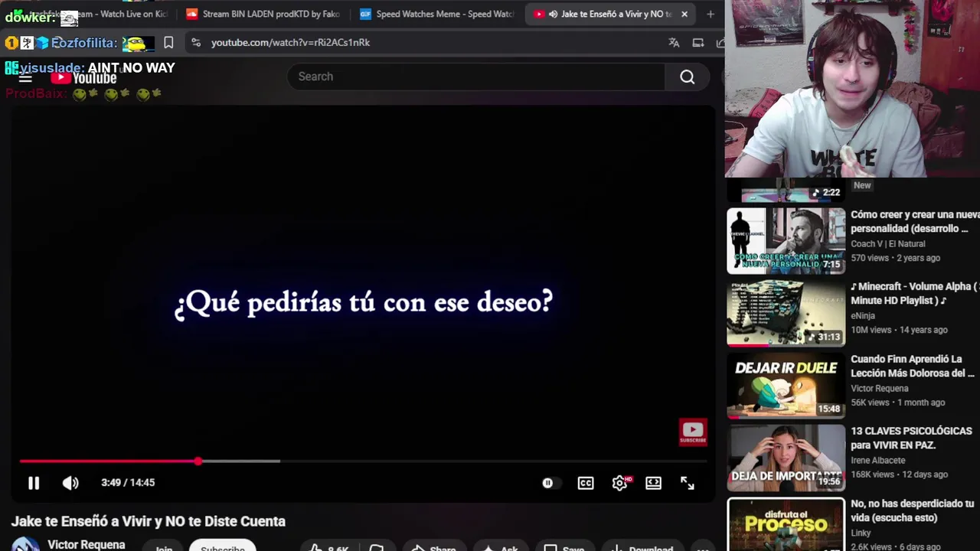The width and height of the screenshot is (980, 551).
Task: Click the 3:49 / 14:45 time display
Action: [x=128, y=483]
